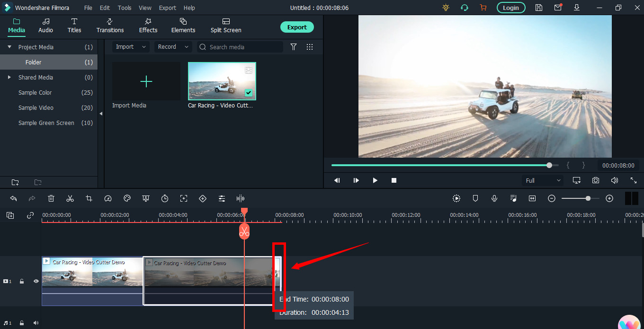Viewport: 644px width, 329px height.
Task: Click the scissors split icon in toolbar
Action: [70, 198]
